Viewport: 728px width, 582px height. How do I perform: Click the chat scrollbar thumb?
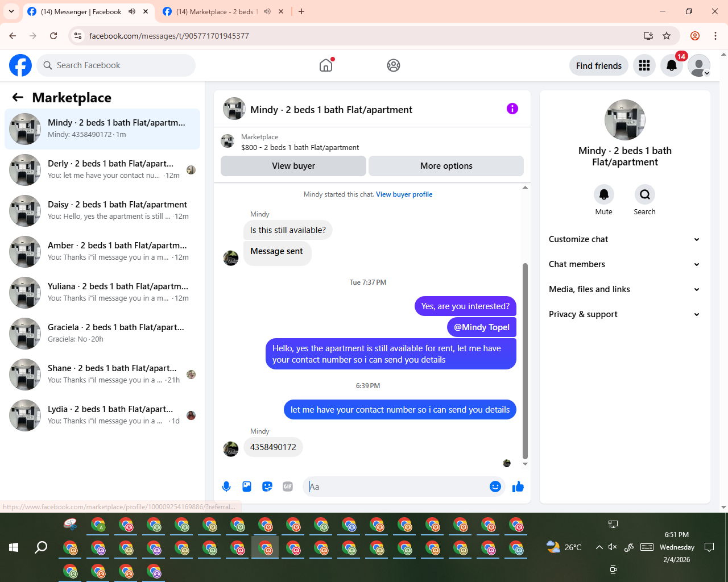[x=525, y=361]
